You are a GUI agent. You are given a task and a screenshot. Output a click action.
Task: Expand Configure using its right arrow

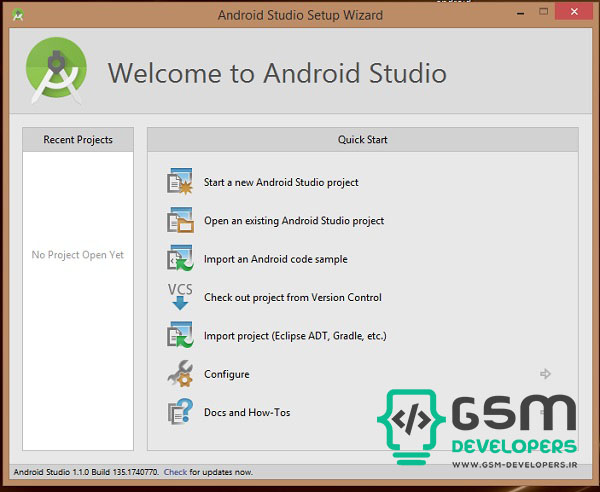point(545,373)
